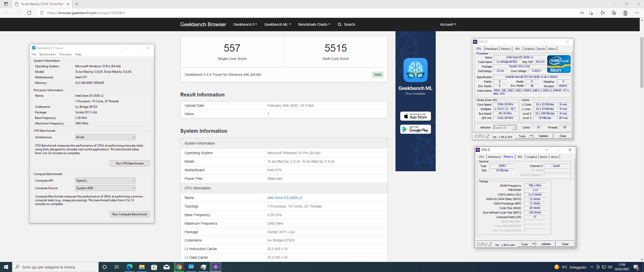
Task: Click Run CPU Benchmark button
Action: click(130, 163)
